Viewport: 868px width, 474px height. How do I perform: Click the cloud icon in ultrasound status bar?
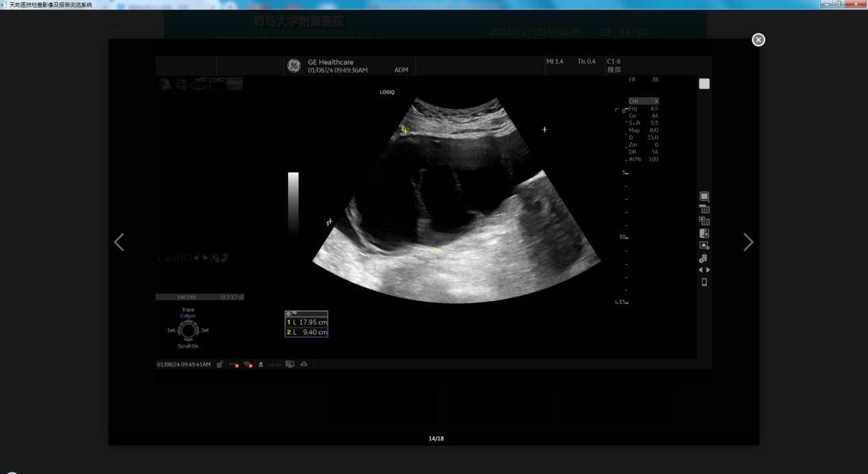[x=304, y=365]
